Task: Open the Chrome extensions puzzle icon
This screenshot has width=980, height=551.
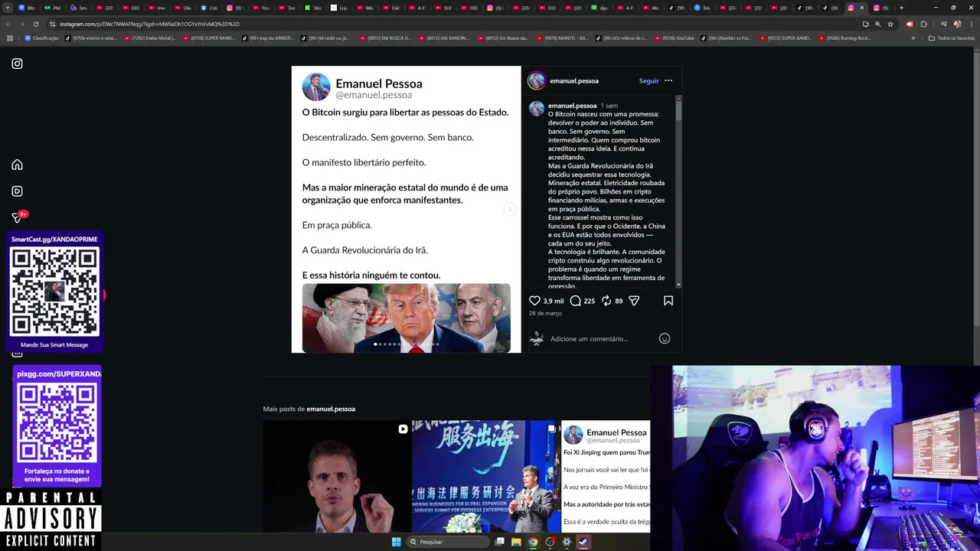Action: pyautogui.click(x=923, y=24)
